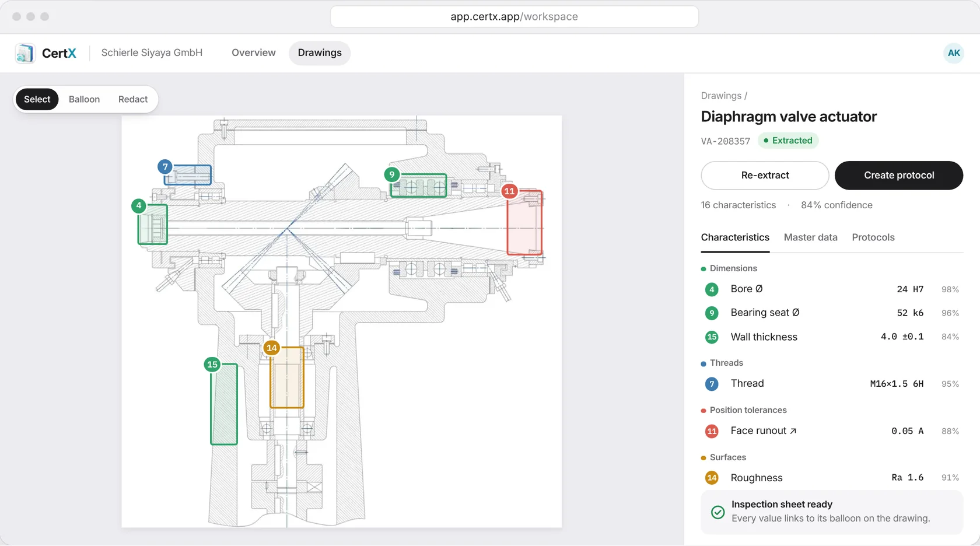This screenshot has width=980, height=546.
Task: Select the Roughness characteristic row
Action: coord(832,478)
